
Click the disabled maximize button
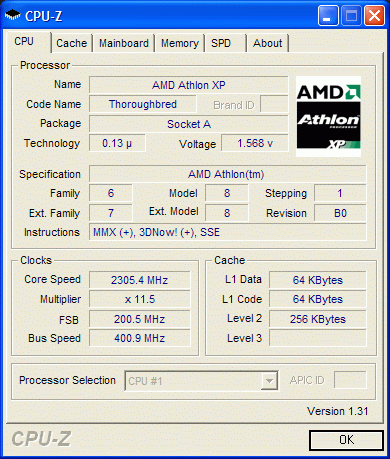pos(351,15)
